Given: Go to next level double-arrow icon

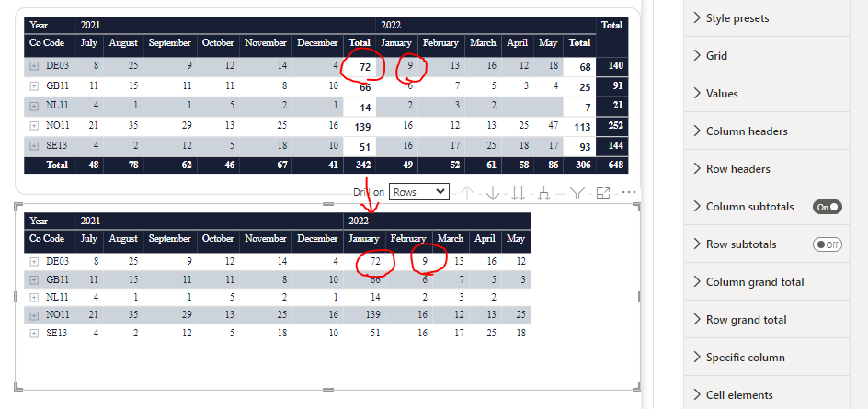Looking at the screenshot, I should [x=519, y=193].
